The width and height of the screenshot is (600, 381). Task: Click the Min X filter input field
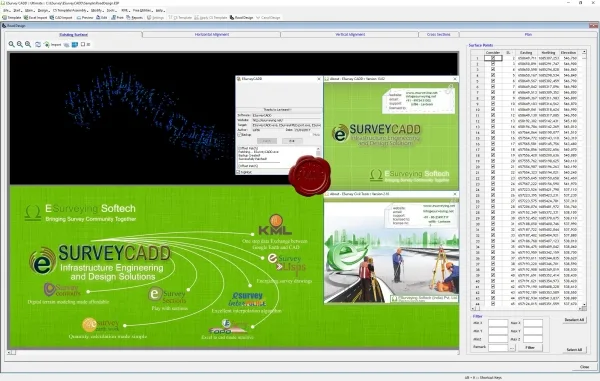pyautogui.click(x=498, y=323)
